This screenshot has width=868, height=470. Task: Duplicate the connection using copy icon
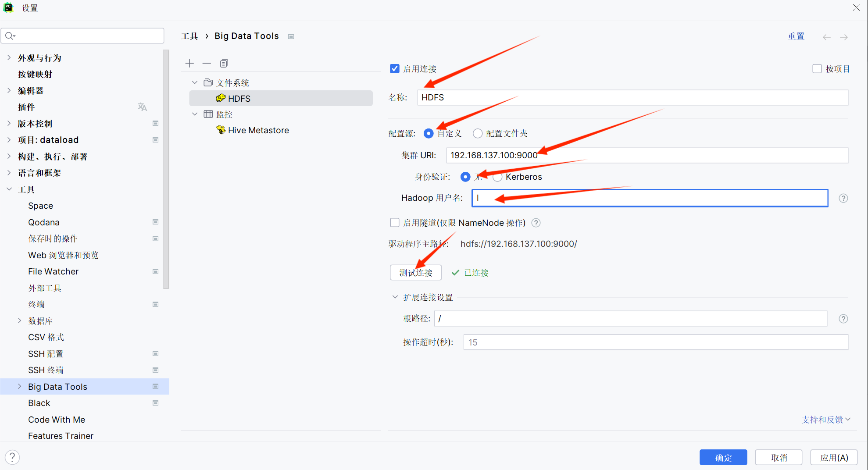coord(224,63)
